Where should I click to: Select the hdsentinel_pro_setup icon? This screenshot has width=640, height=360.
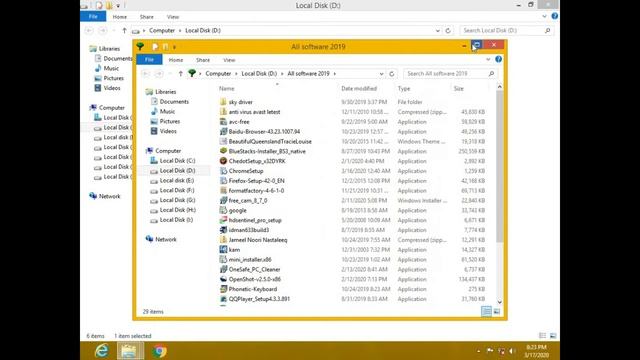coord(223,220)
